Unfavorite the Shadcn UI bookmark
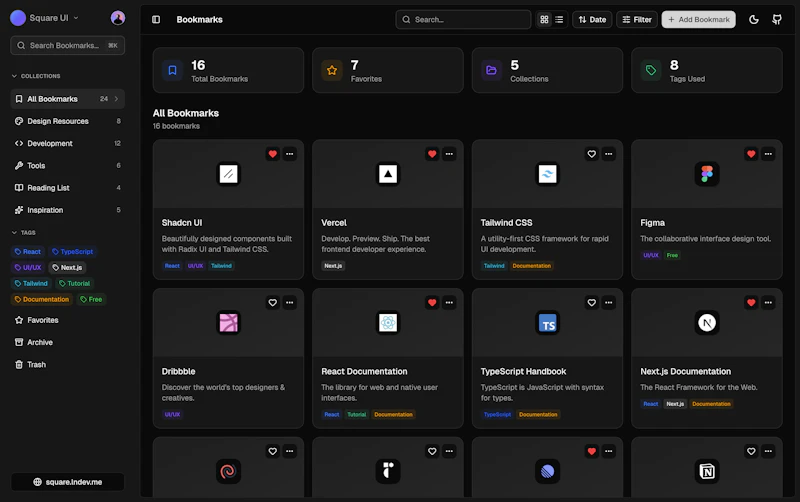 tap(272, 154)
